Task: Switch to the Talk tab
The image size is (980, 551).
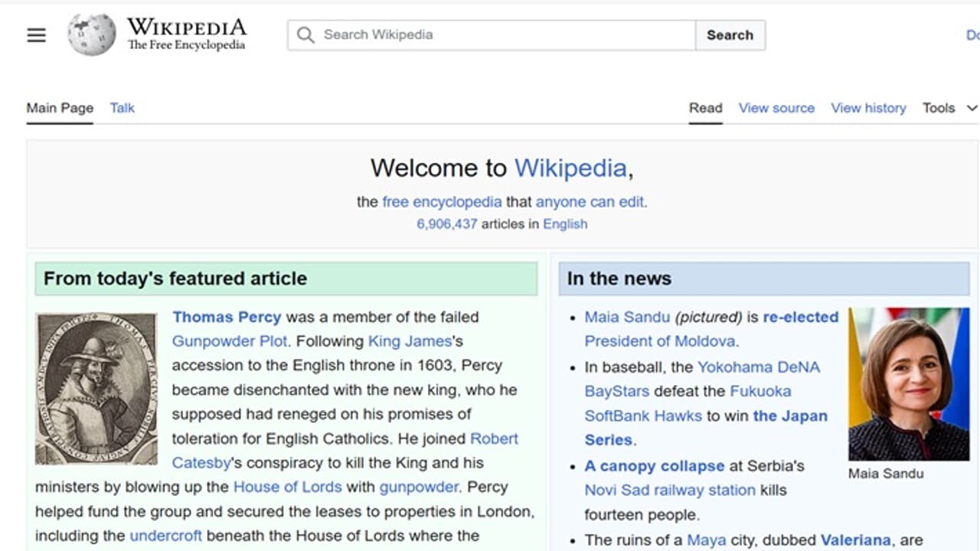Action: pyautogui.click(x=122, y=108)
